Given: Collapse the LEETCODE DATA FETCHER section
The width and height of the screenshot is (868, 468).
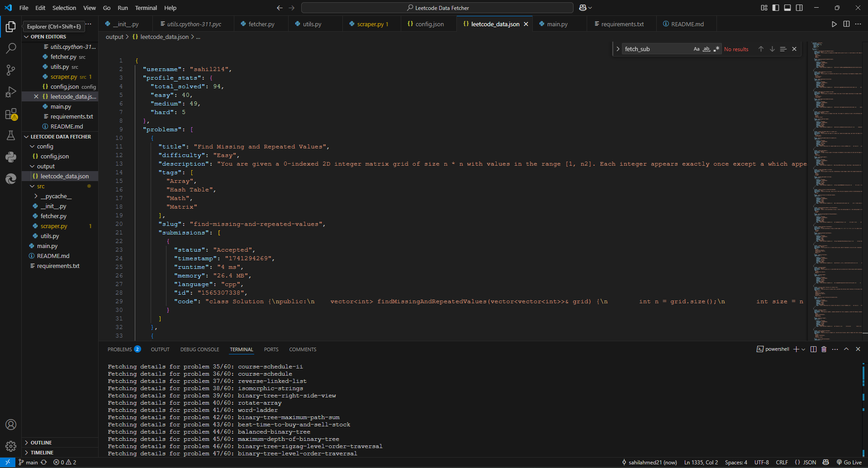Looking at the screenshot, I should pos(60,137).
